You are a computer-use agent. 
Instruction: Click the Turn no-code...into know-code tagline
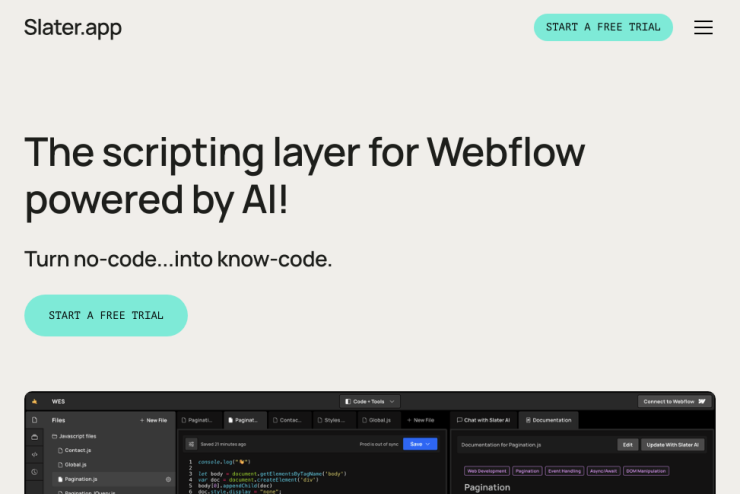(178, 259)
